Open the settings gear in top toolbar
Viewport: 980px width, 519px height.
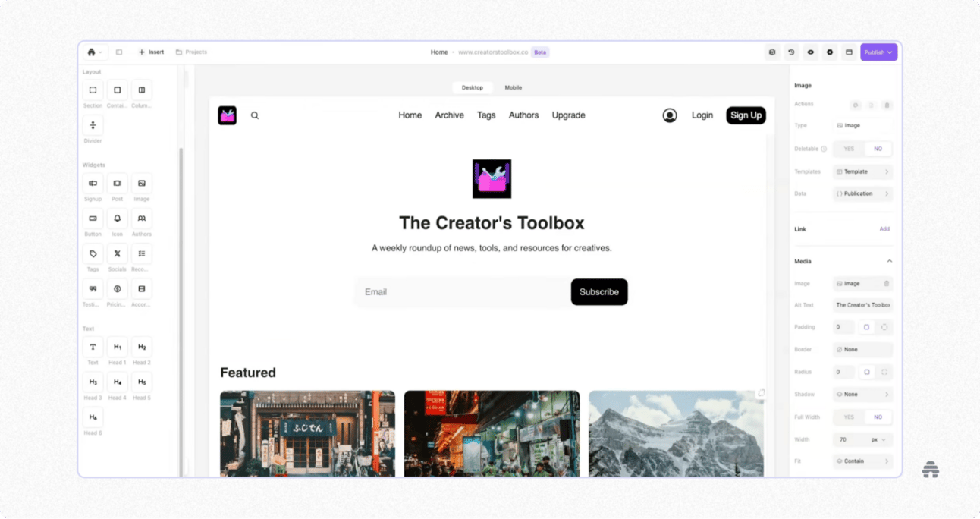[830, 52]
